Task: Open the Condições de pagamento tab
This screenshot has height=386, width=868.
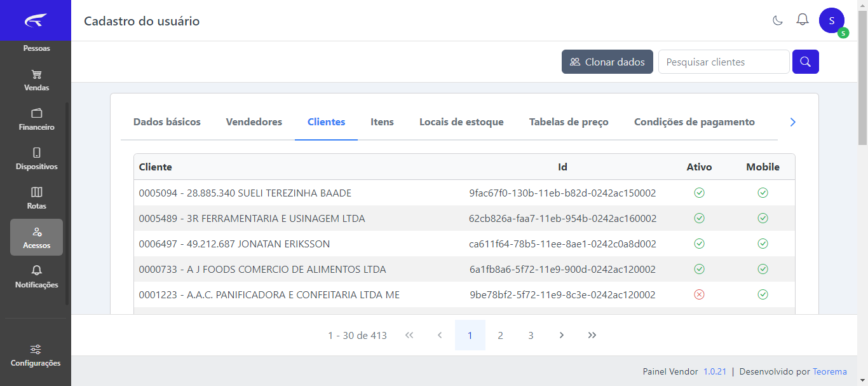Action: click(x=695, y=122)
